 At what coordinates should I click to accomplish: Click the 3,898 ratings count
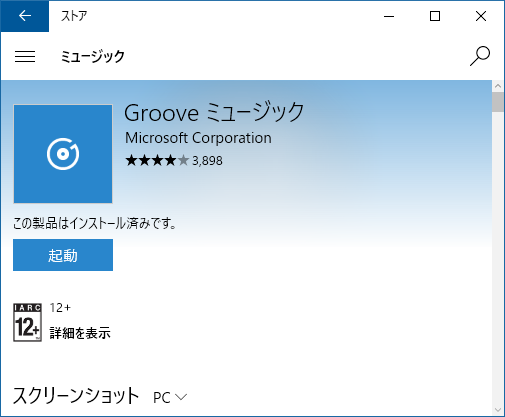tap(207, 161)
